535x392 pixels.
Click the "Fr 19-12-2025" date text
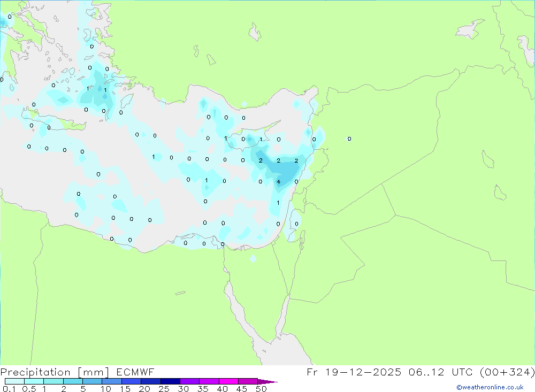pos(354,372)
